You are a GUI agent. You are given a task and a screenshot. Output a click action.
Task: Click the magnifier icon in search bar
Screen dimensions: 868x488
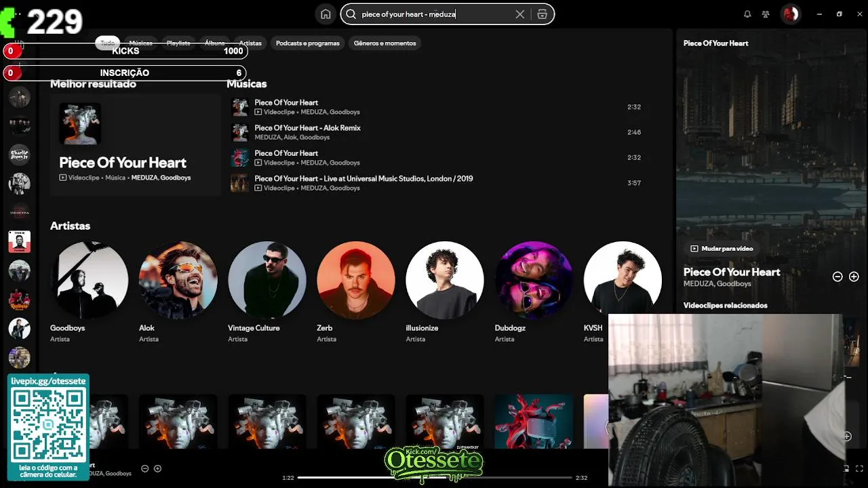[351, 14]
